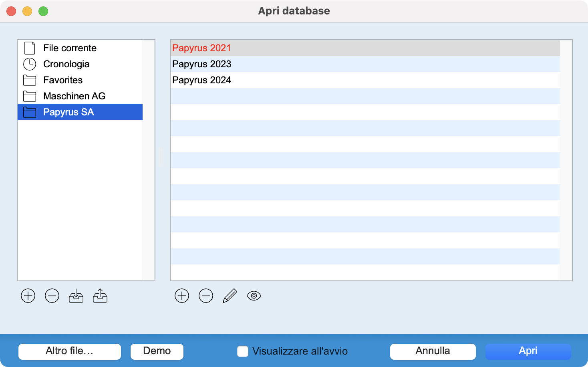This screenshot has height=367, width=588.
Task: Click the sidebar list scrollbar track
Action: point(149,160)
